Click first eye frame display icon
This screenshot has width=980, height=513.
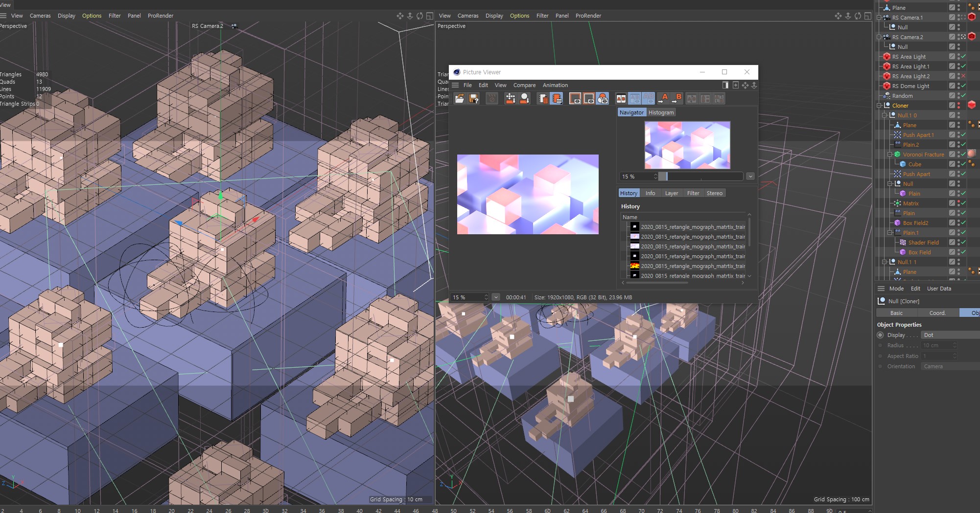point(575,99)
